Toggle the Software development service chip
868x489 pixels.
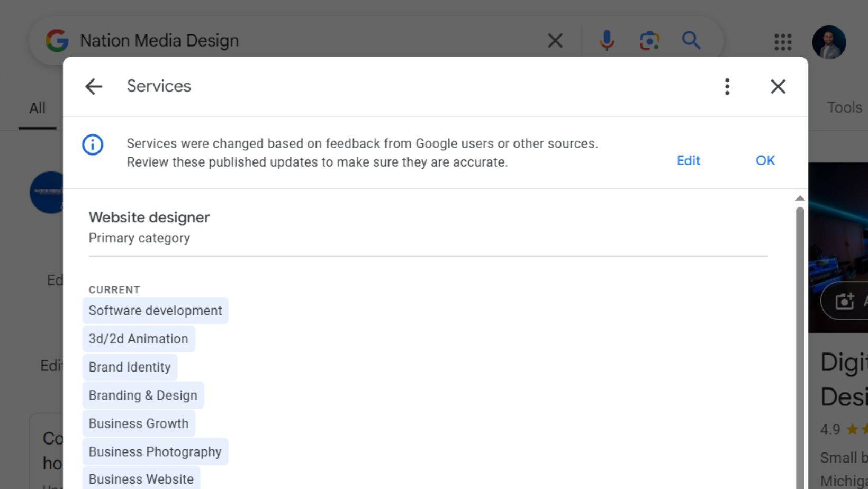point(155,311)
